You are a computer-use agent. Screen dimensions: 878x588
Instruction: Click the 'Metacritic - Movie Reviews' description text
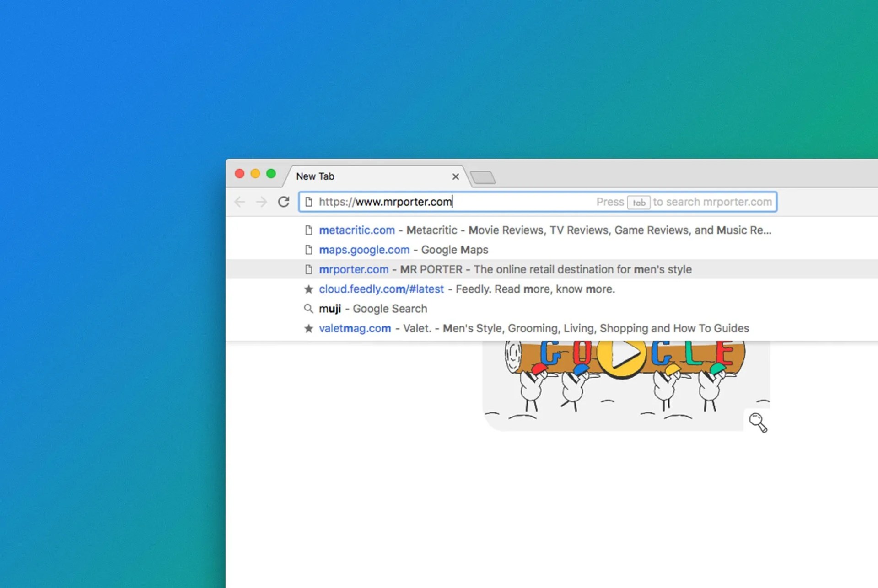[589, 230]
